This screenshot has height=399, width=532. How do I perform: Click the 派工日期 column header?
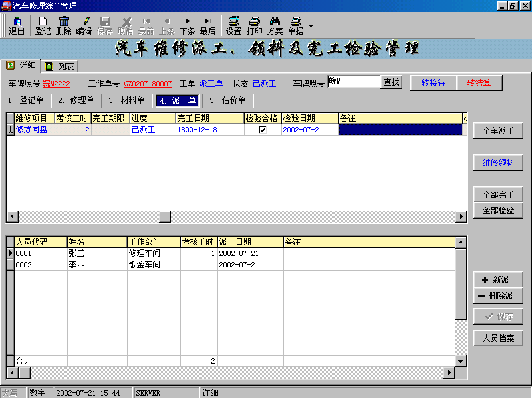point(251,242)
